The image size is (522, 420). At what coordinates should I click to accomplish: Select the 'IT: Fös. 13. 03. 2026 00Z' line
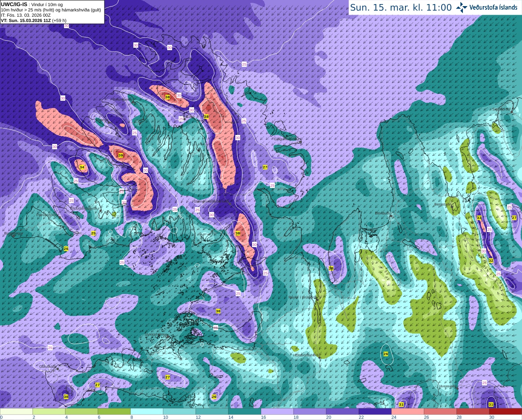click(x=26, y=15)
